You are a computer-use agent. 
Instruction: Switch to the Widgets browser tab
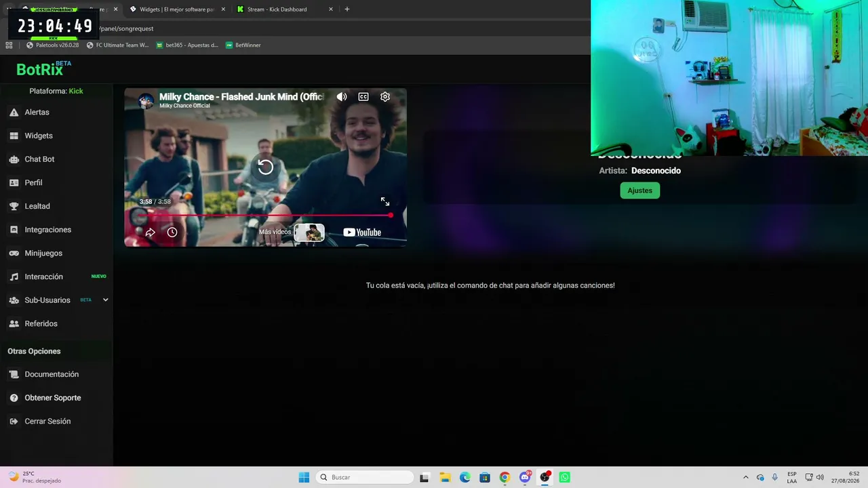coord(177,9)
